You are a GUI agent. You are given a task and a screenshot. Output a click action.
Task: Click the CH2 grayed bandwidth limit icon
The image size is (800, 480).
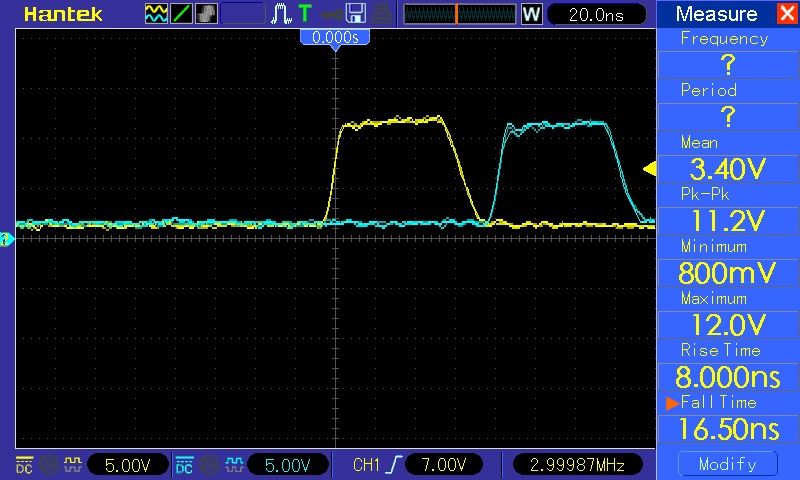(209, 465)
